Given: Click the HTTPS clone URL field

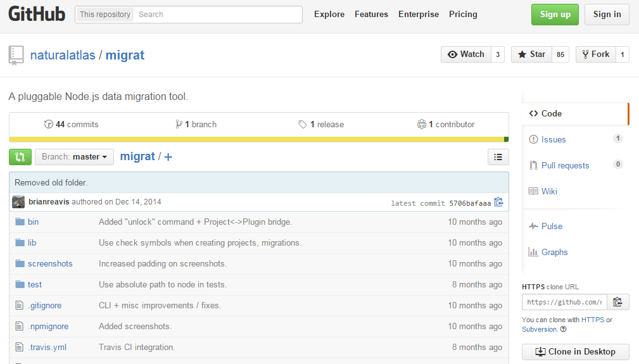Looking at the screenshot, I should click(x=564, y=302).
